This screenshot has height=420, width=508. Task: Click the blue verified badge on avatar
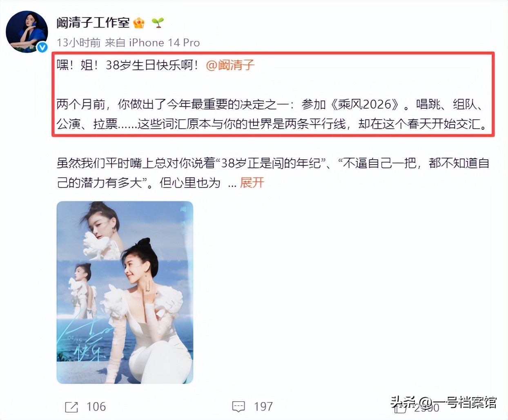point(42,47)
